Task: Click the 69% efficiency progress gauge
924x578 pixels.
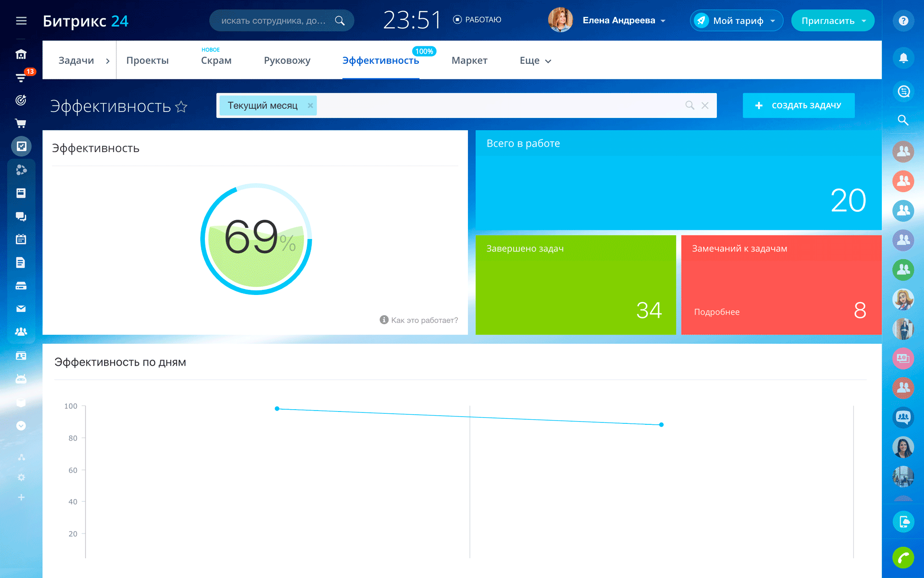Action: tap(256, 239)
